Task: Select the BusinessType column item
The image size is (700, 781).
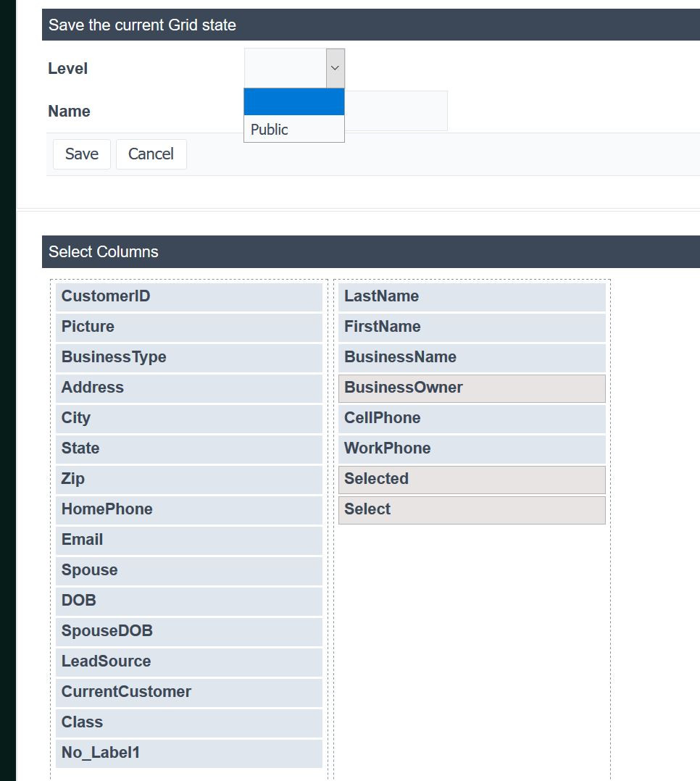Action: click(189, 358)
